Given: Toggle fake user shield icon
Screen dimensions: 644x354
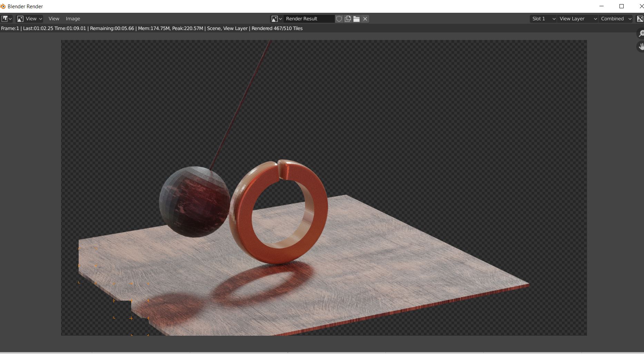Looking at the screenshot, I should click(x=339, y=19).
